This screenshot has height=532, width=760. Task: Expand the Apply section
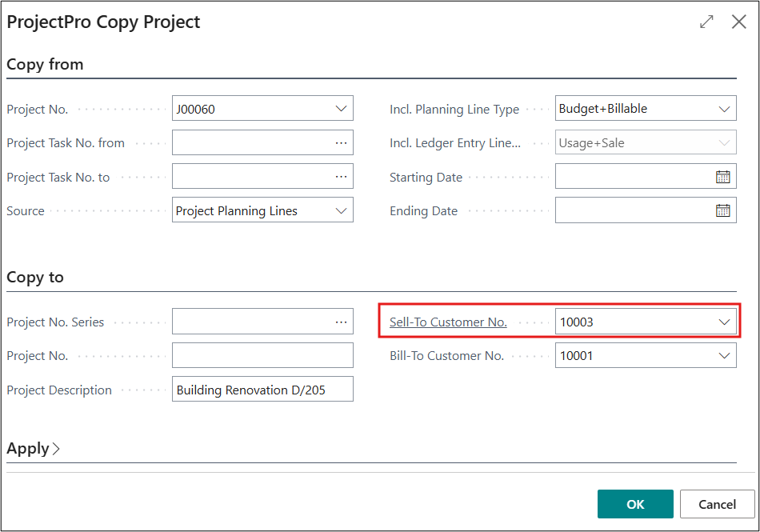click(x=33, y=449)
